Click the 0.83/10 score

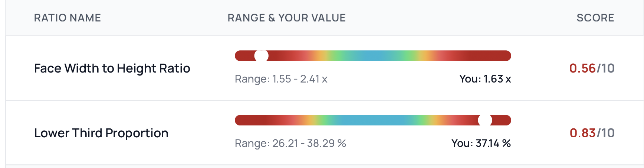(x=592, y=133)
